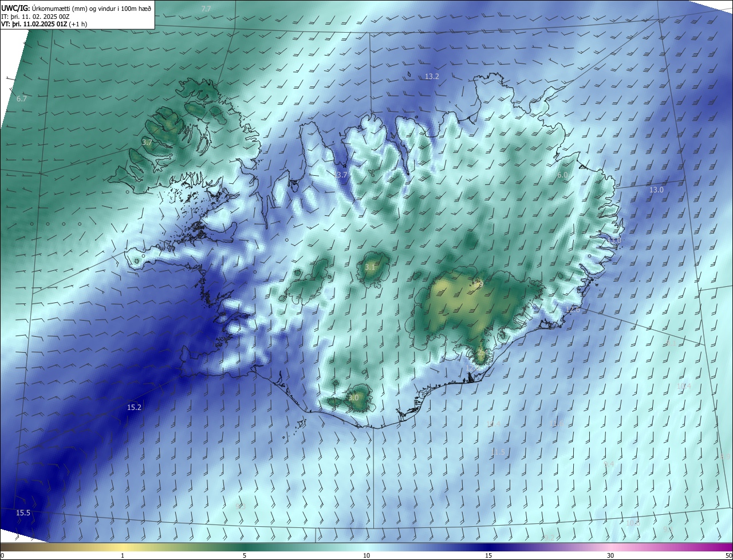Click the legend tick label 5

click(x=245, y=555)
